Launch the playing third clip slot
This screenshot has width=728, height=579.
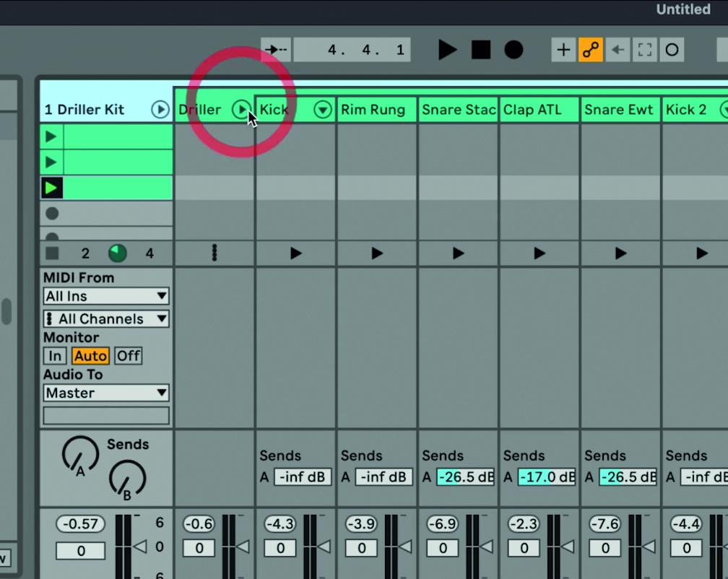[51, 188]
